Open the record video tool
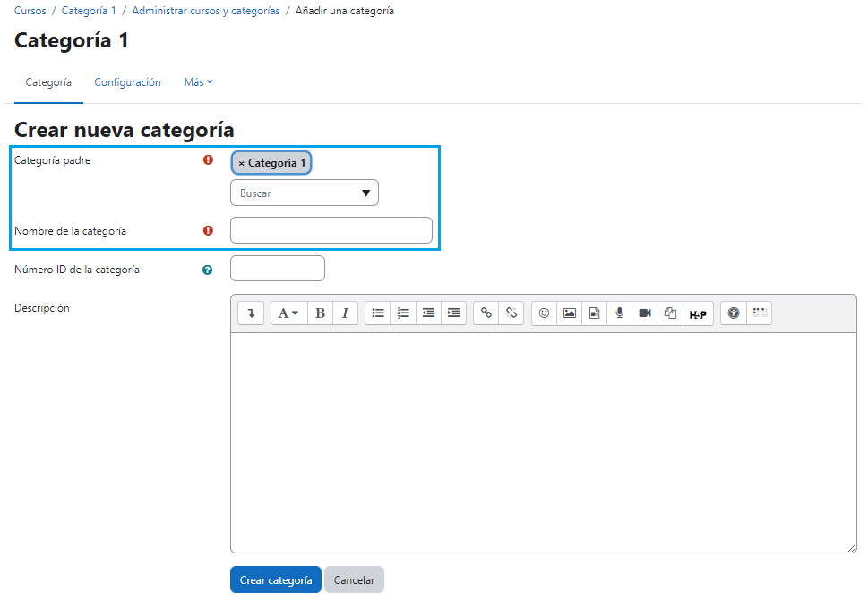 click(x=644, y=313)
